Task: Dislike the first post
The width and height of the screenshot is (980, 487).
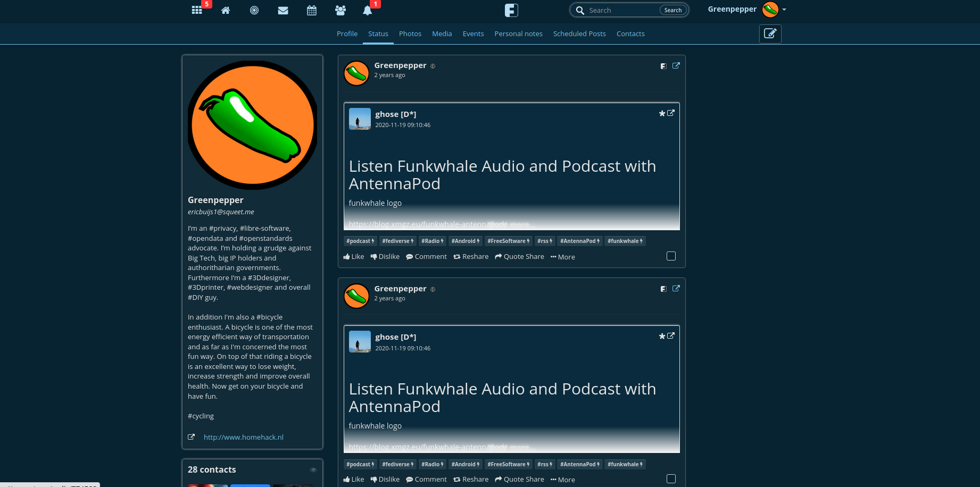Action: (385, 257)
